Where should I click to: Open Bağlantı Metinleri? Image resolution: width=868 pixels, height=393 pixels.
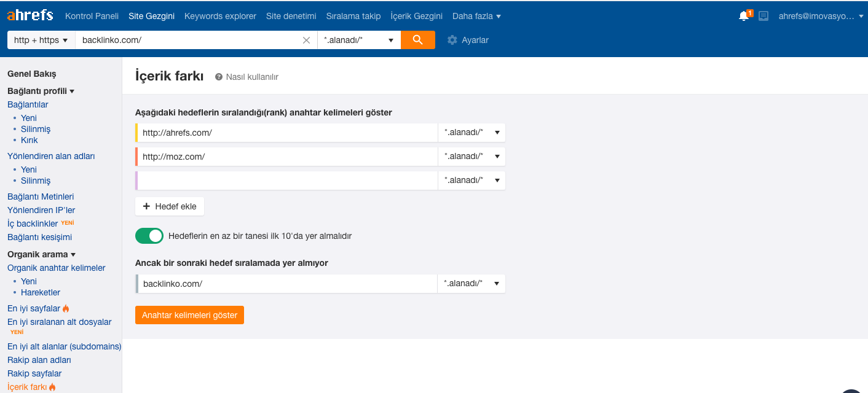[41, 196]
